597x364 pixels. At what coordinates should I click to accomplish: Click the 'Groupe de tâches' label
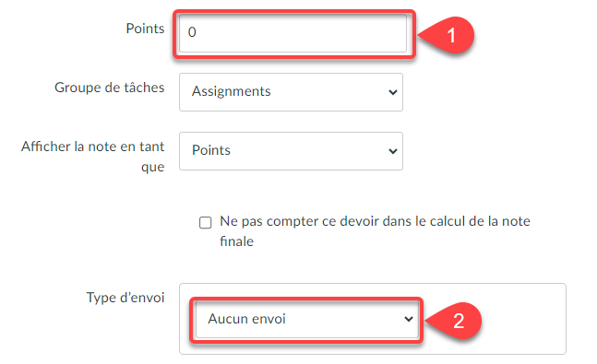(110, 88)
